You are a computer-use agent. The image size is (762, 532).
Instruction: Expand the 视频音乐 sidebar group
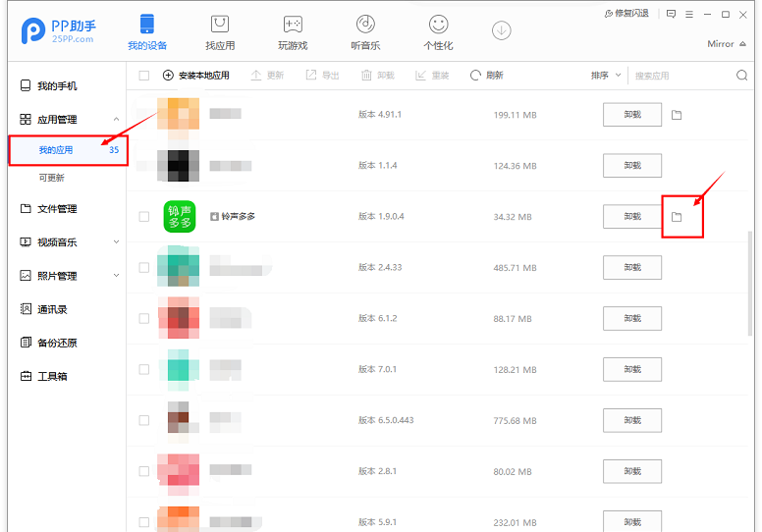tap(117, 242)
